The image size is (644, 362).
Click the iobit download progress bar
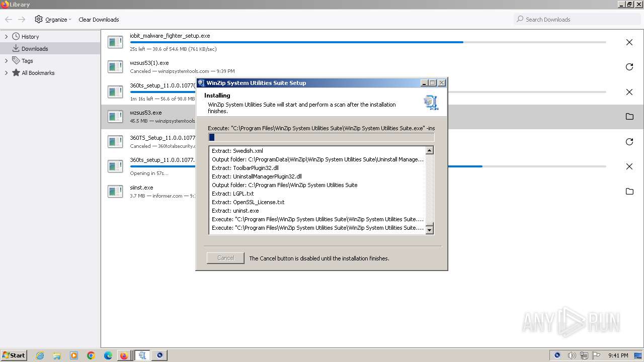point(368,42)
